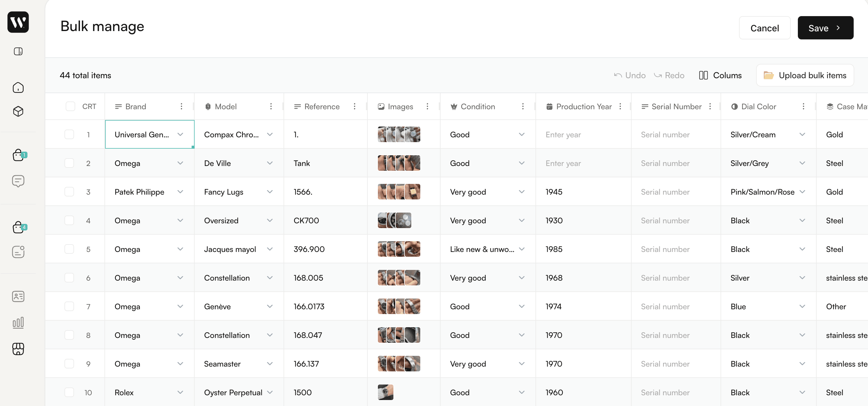Open Condition column three-dot menu
Image resolution: width=868 pixels, height=406 pixels.
click(x=523, y=107)
